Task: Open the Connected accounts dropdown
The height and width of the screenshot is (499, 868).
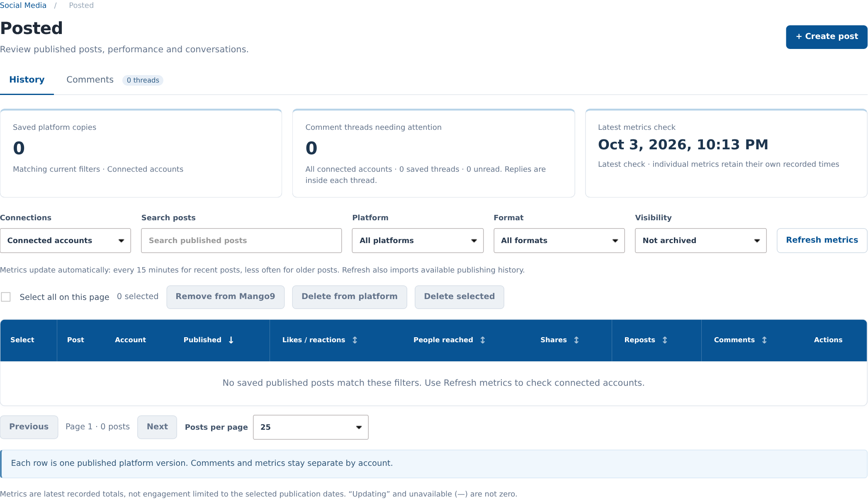Action: 66,241
